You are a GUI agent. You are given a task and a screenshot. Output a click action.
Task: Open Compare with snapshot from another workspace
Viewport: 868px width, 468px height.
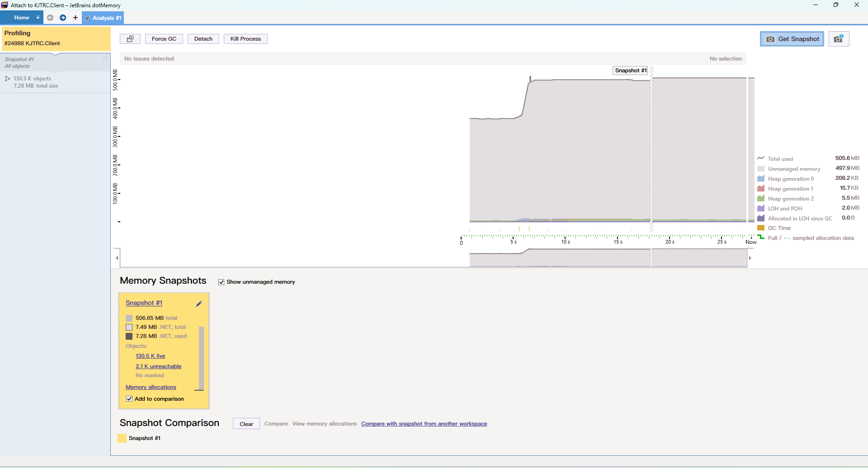coord(424,424)
